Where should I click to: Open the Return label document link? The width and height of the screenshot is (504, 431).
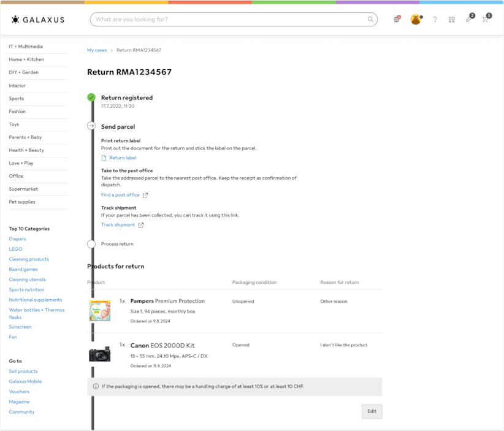pyautogui.click(x=122, y=158)
